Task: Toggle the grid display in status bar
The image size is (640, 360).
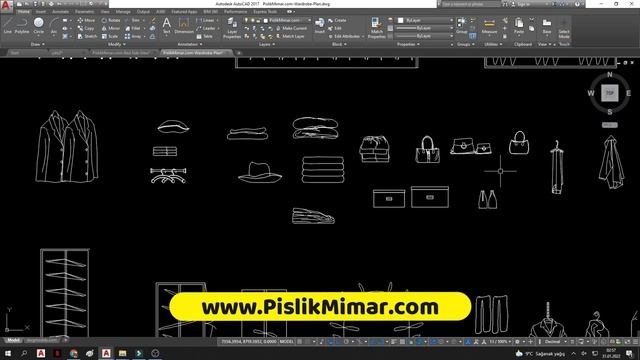Action: 300,341
